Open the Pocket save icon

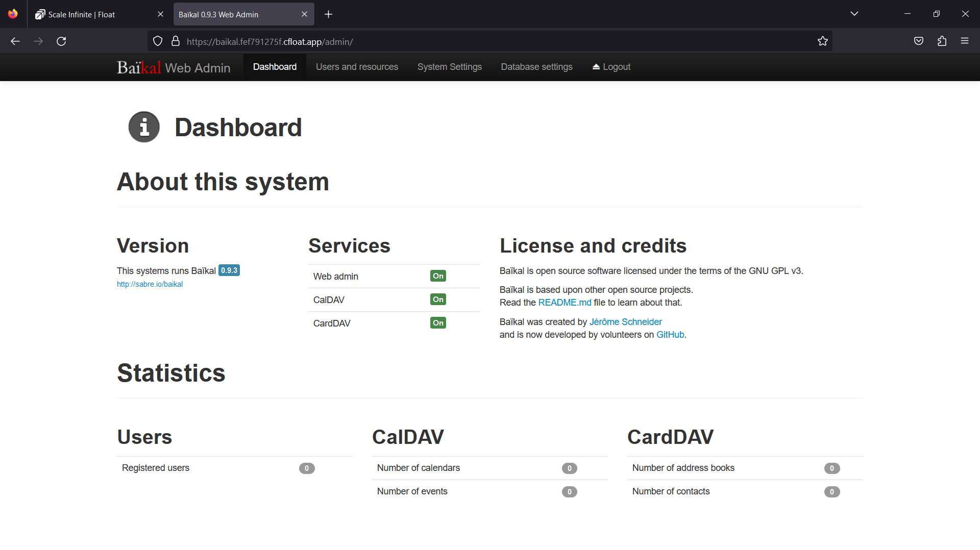[919, 41]
